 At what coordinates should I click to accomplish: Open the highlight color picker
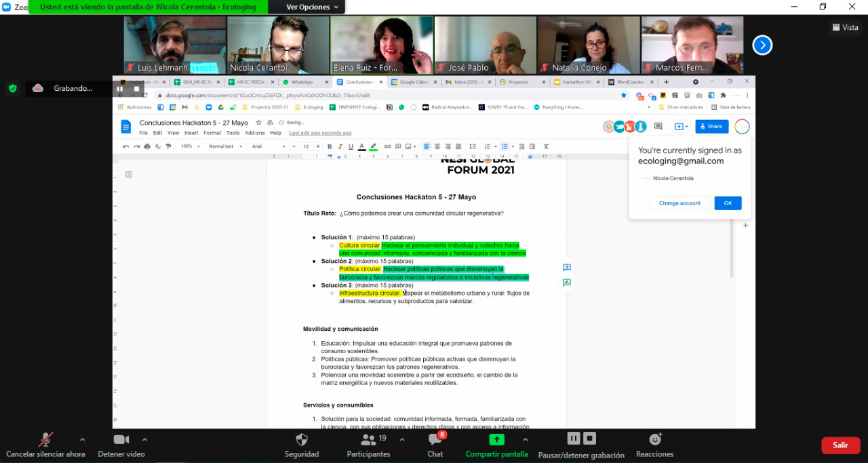(374, 146)
